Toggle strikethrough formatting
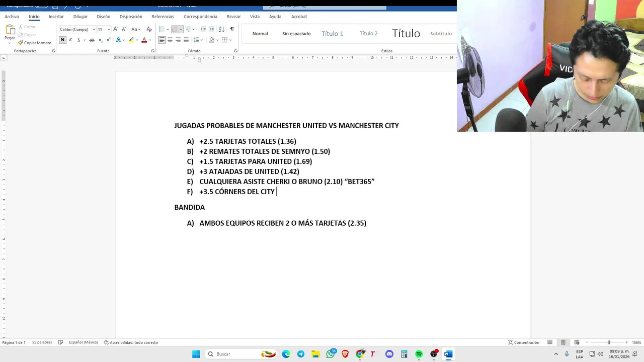 point(92,40)
